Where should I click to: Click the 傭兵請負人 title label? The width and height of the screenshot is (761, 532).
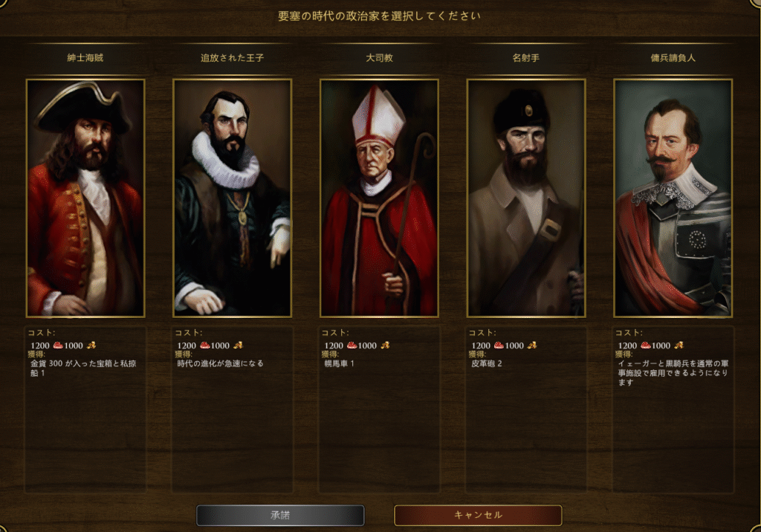click(673, 58)
